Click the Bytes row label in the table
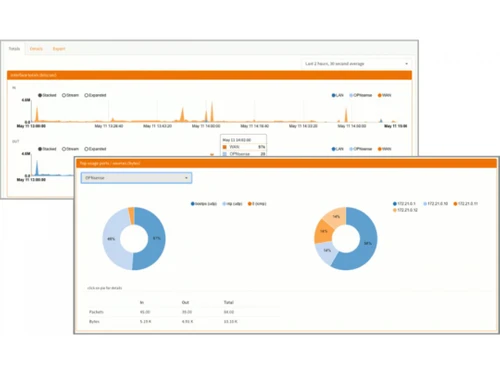500x375 pixels. pyautogui.click(x=94, y=322)
